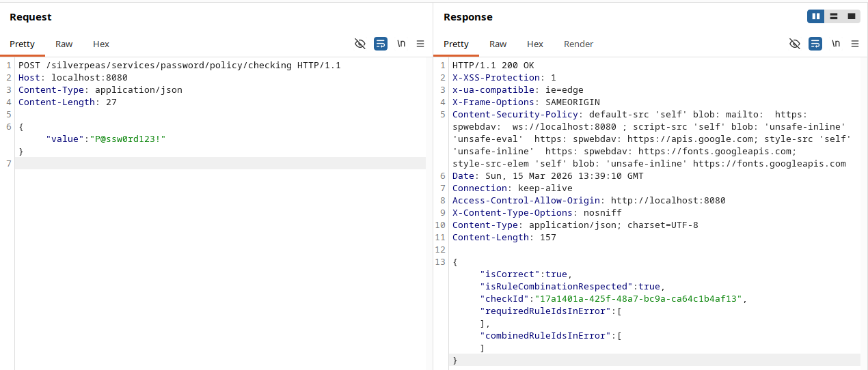This screenshot has height=370, width=868.
Task: Click Access-Control-Allow-Origin header line
Action: pos(589,201)
